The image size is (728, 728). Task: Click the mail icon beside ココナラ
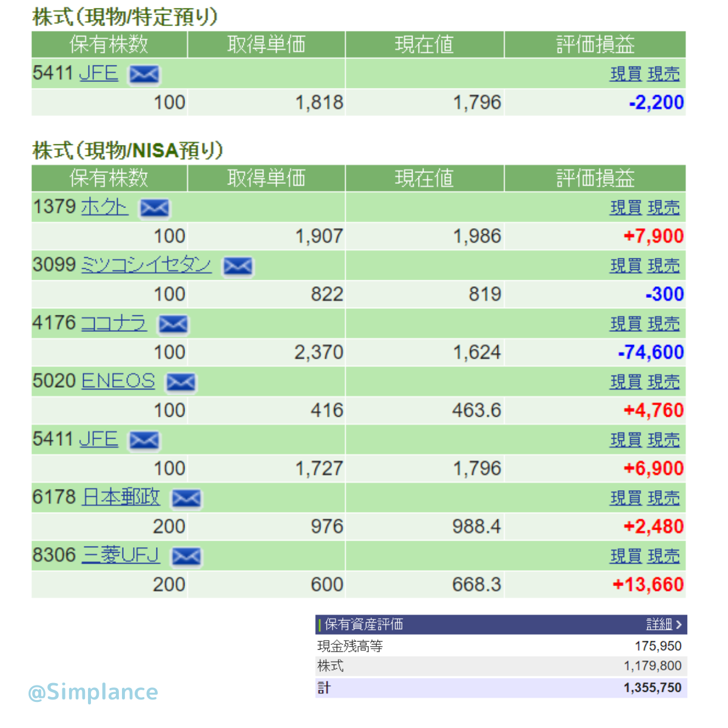coord(173,325)
